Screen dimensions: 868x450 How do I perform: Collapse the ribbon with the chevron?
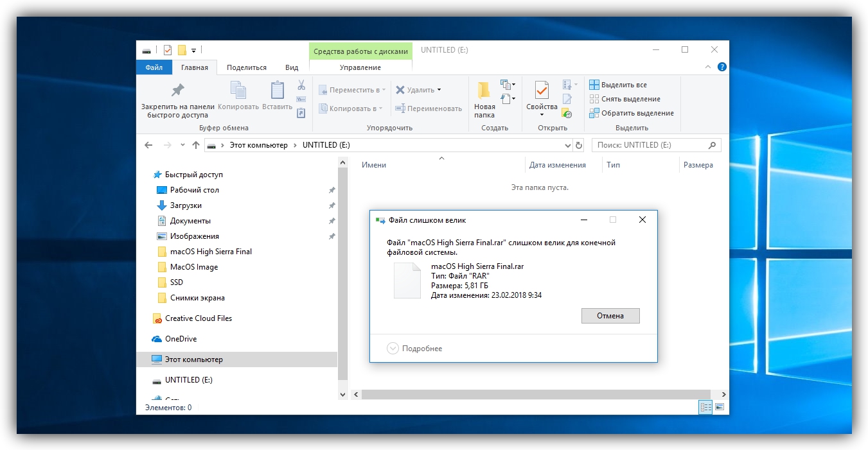[708, 67]
